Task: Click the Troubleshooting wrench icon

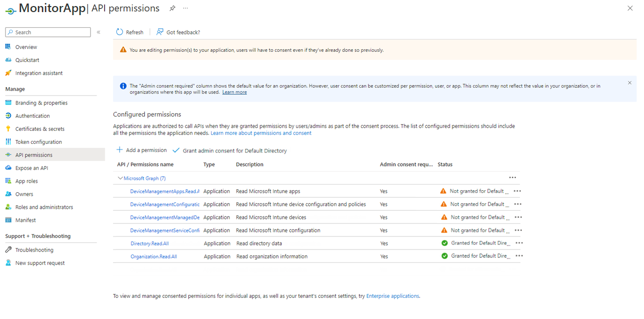Action: coord(8,250)
